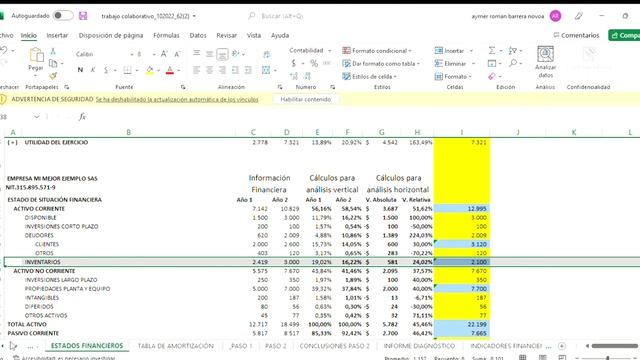
Task: Click the disabled link update warning link
Action: pos(177,99)
